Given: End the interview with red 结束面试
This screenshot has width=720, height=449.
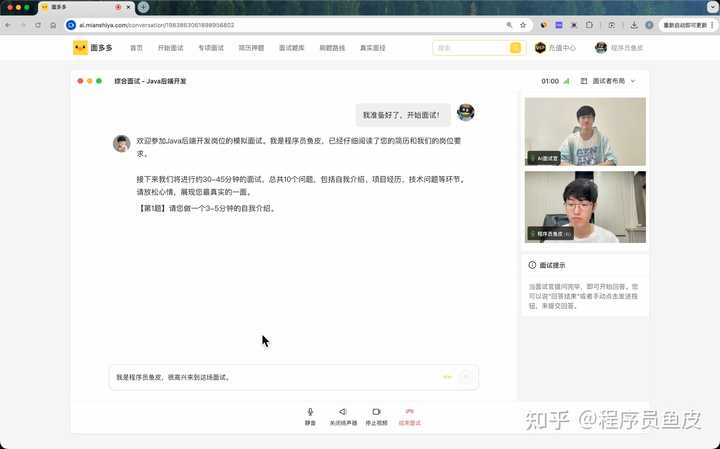Looking at the screenshot, I should click(410, 417).
